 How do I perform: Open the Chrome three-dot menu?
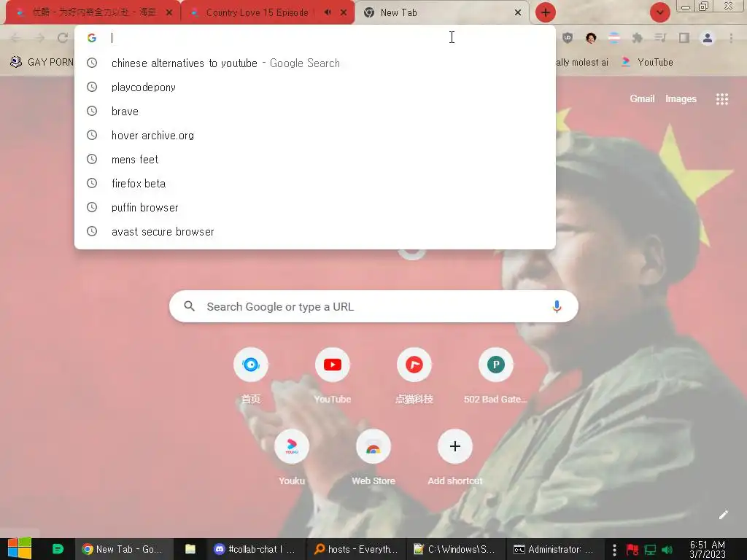pos(731,38)
